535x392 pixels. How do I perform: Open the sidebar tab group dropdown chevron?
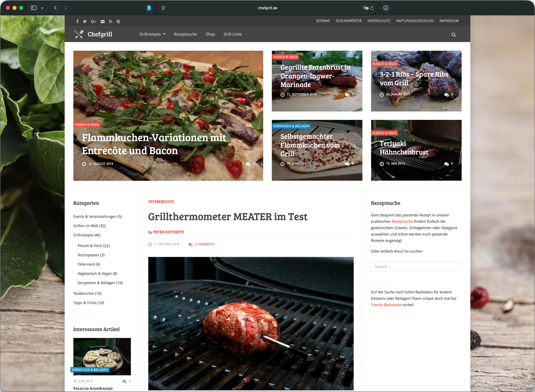coord(42,8)
